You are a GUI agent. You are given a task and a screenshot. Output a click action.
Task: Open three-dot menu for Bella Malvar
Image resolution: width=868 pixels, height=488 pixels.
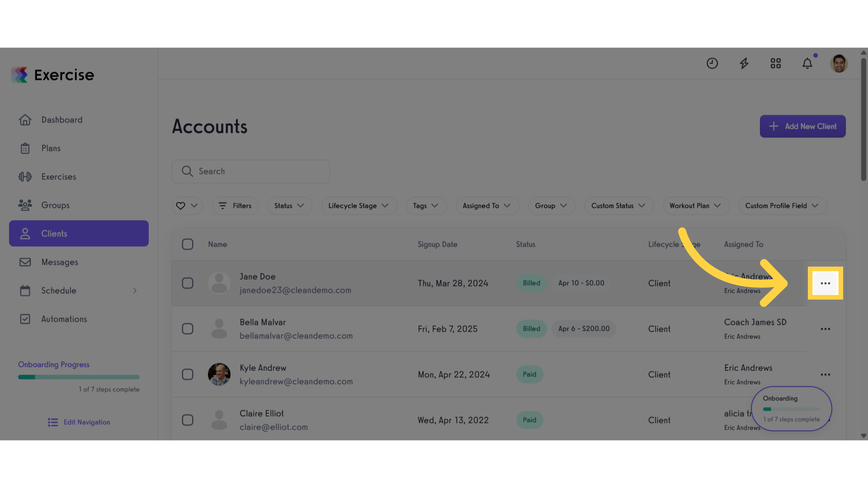[826, 329]
